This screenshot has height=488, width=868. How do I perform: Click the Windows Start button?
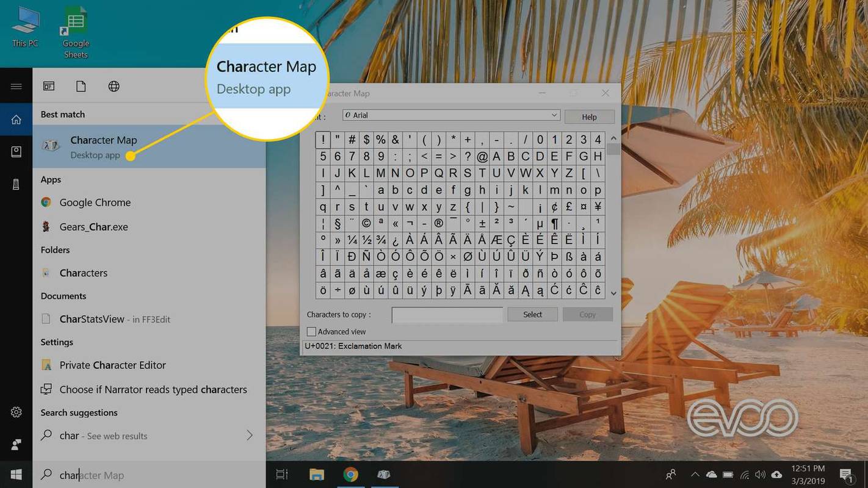pos(16,475)
